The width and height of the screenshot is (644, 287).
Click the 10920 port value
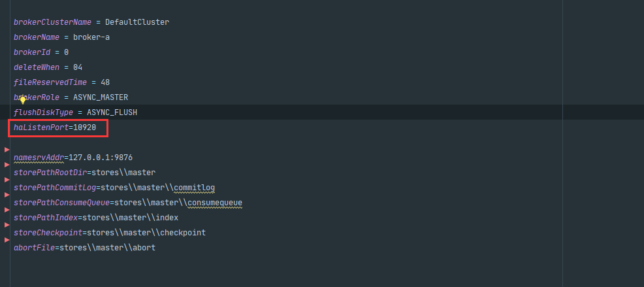85,127
